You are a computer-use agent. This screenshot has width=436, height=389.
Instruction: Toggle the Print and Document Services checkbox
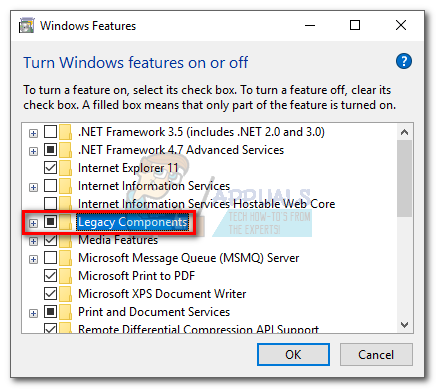50,312
